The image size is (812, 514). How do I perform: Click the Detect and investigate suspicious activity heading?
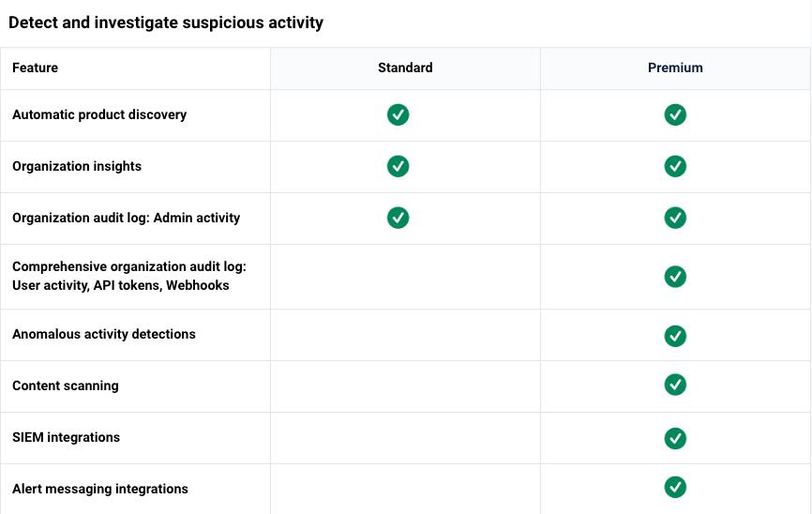[166, 23]
